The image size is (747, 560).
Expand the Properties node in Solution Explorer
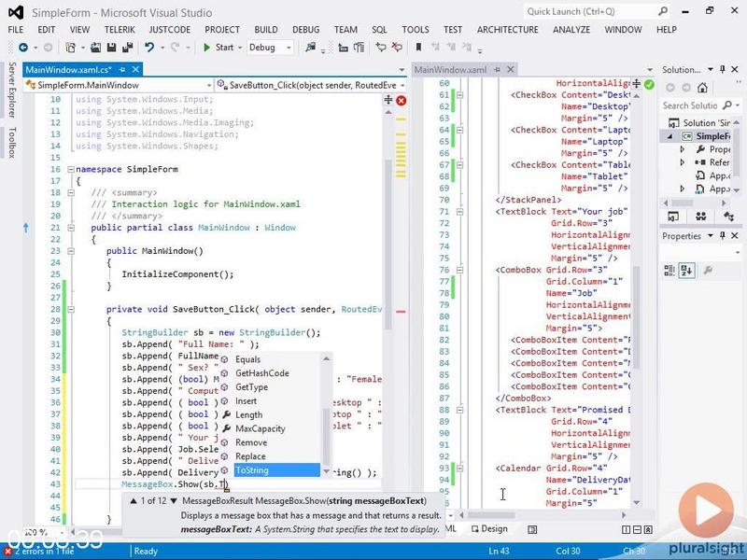coord(683,149)
